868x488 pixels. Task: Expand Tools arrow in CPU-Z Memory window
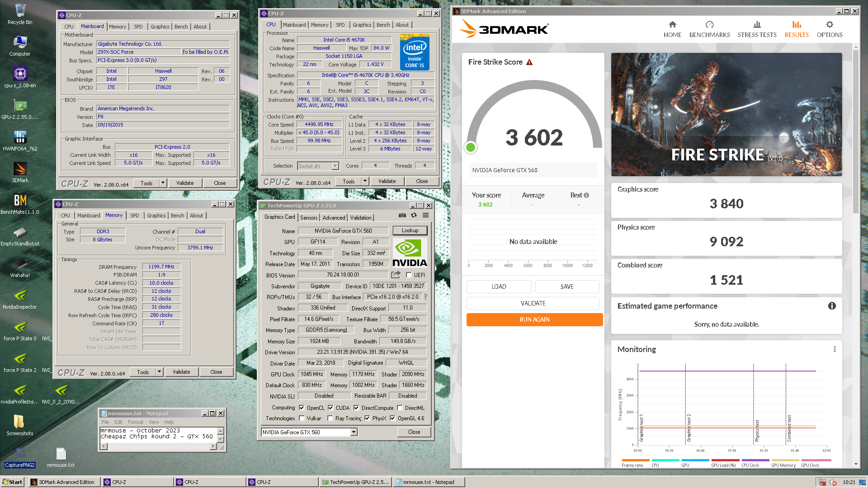coord(159,372)
